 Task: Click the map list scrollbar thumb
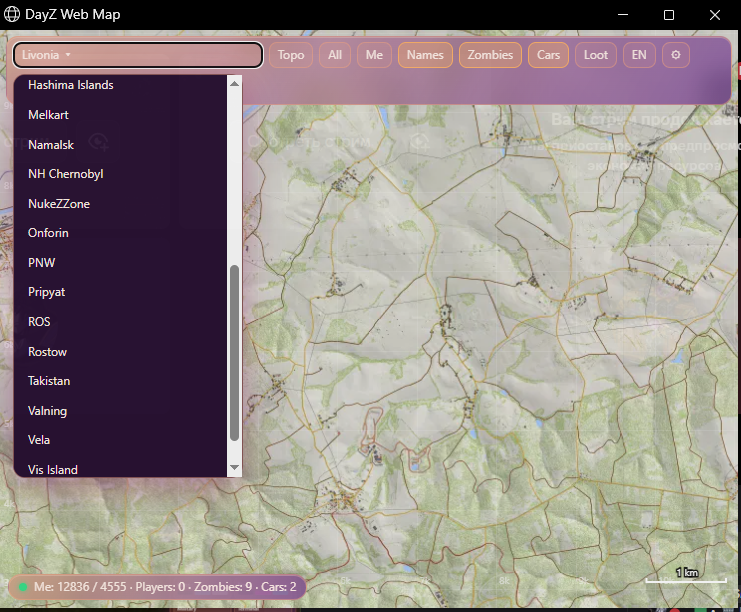coord(234,353)
